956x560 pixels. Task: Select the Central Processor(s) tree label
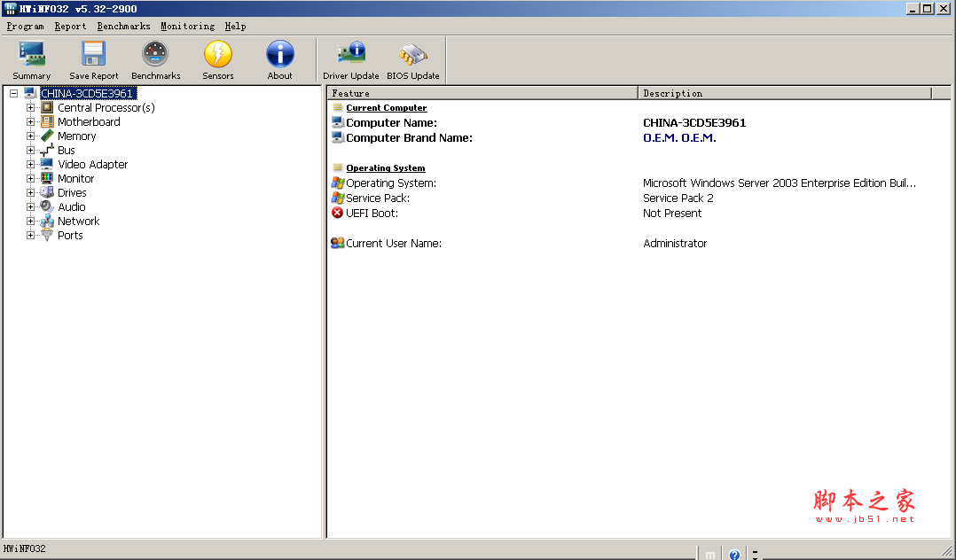[106, 108]
